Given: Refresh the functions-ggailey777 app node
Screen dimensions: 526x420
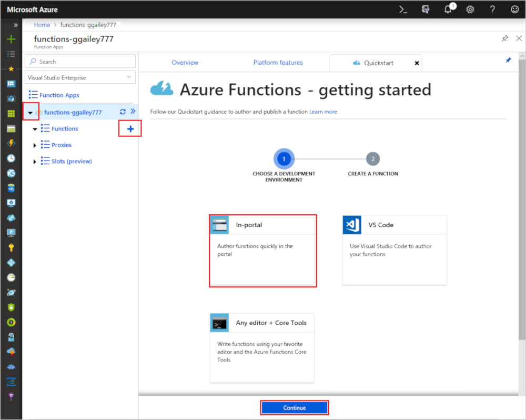Looking at the screenshot, I should click(x=123, y=112).
